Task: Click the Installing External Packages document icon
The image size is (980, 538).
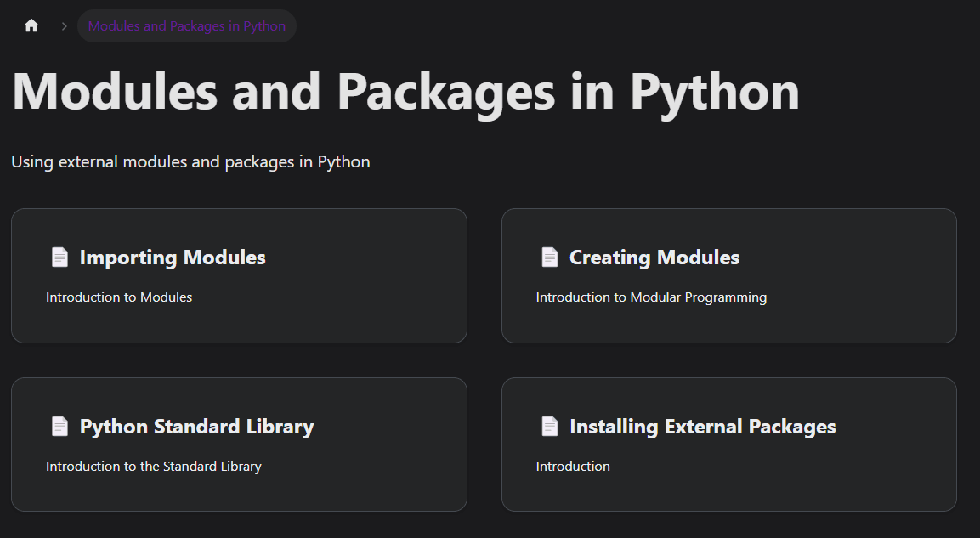Action: [x=550, y=427]
